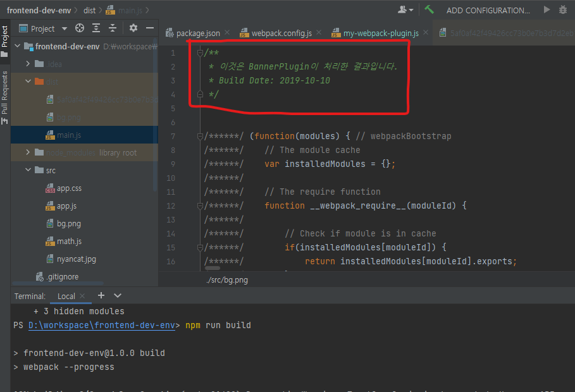Collapse the src folder

click(x=28, y=170)
